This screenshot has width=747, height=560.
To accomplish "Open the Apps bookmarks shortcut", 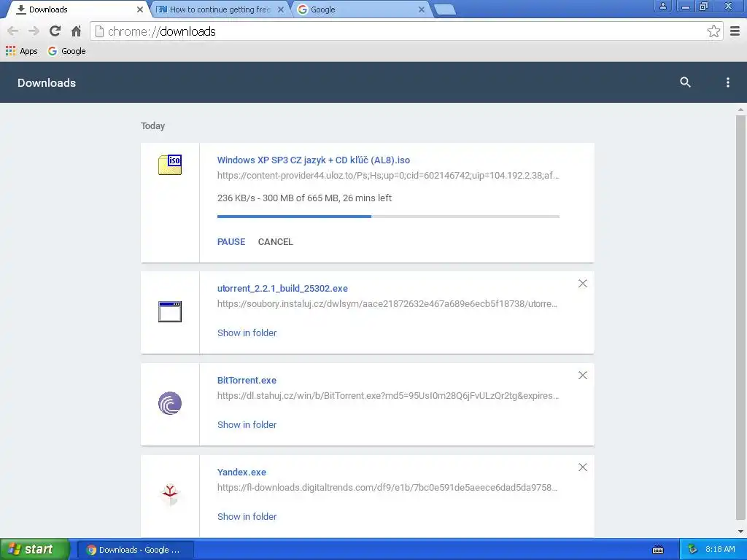I will click(x=21, y=51).
